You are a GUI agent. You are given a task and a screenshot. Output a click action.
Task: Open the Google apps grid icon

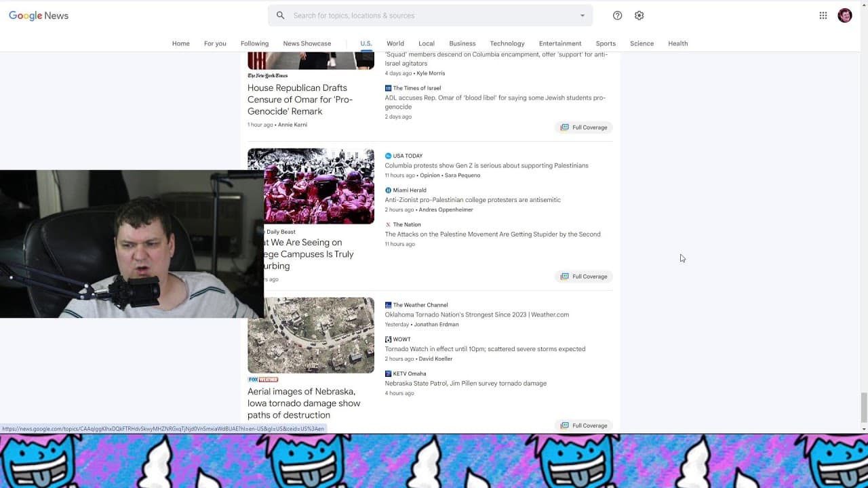[823, 16]
